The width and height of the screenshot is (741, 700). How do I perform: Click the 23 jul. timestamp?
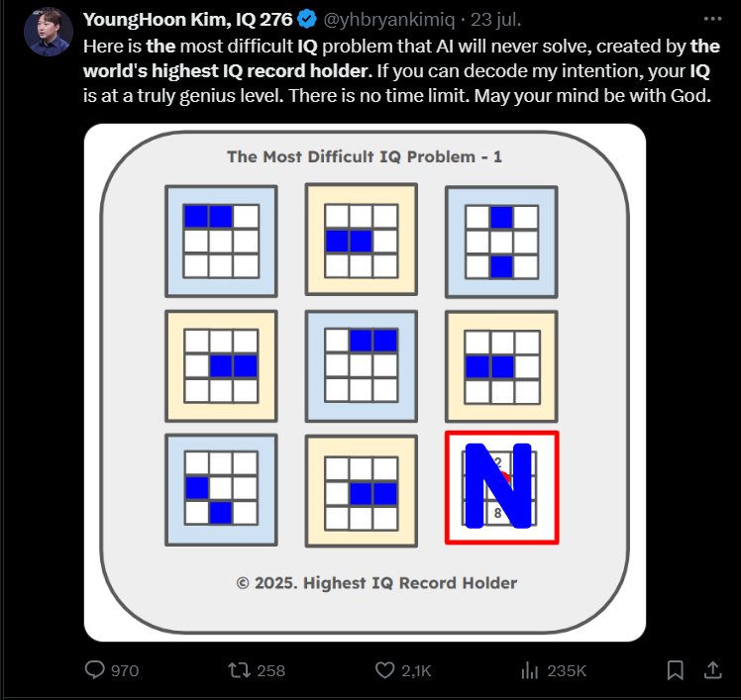tap(495, 20)
